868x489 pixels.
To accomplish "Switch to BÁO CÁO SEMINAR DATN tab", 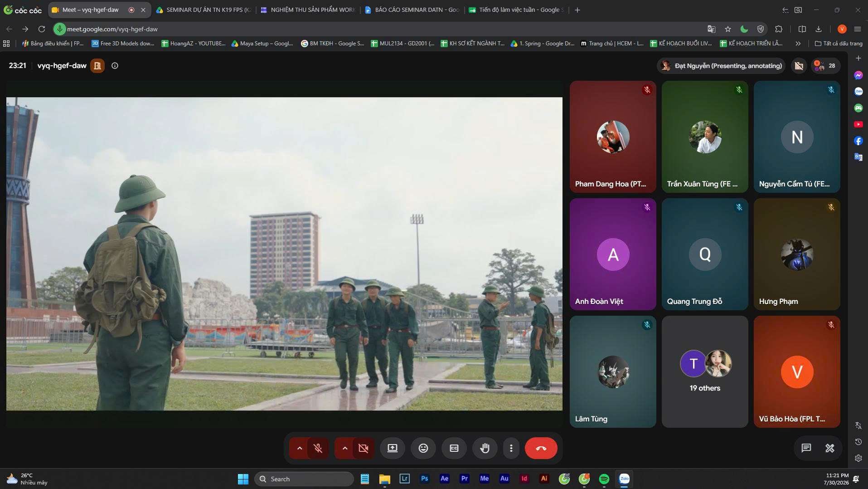I will coord(412,10).
